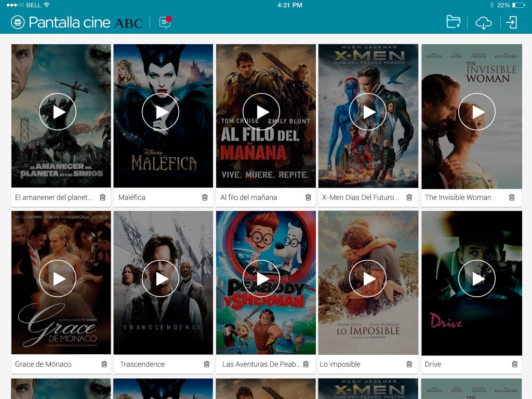Delete Lo imposible via trash icon
Screen dimensions: 532x399
(409, 364)
